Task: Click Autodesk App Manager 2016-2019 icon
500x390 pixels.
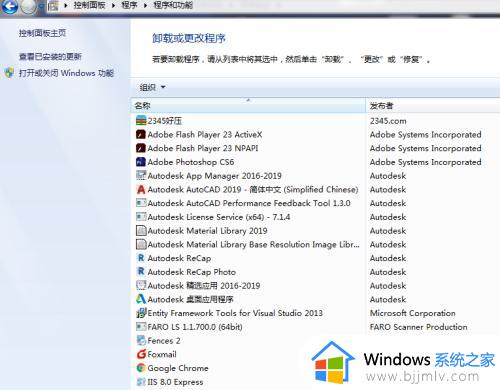Action: (x=141, y=175)
